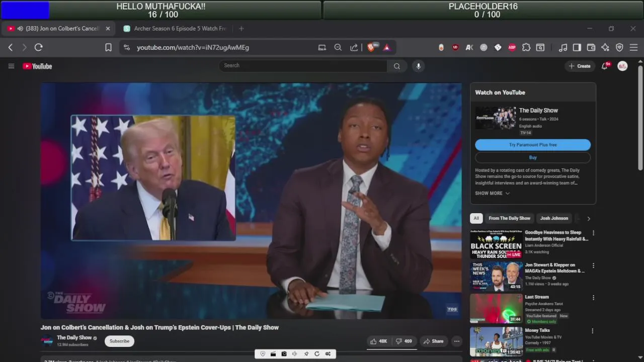Open settings gears in floating toolbar
Image resolution: width=644 pixels, height=362 pixels.
[328, 354]
